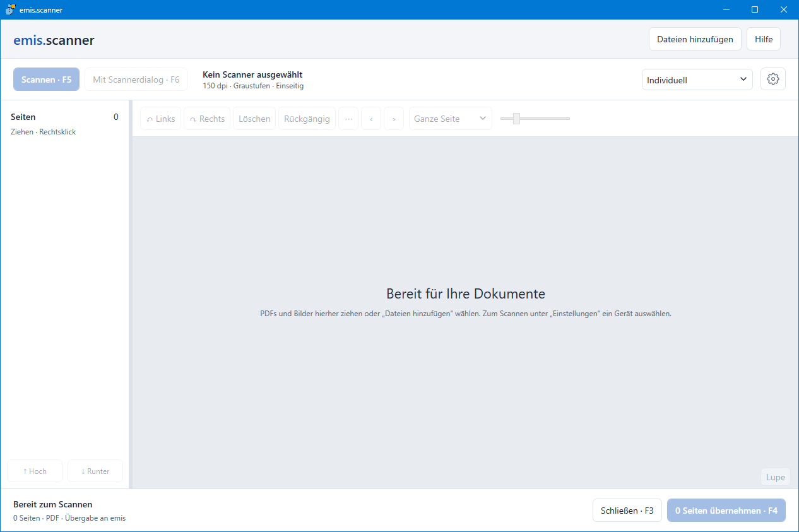799x532 pixels.
Task: Click Schließen · F3 button
Action: (x=627, y=510)
